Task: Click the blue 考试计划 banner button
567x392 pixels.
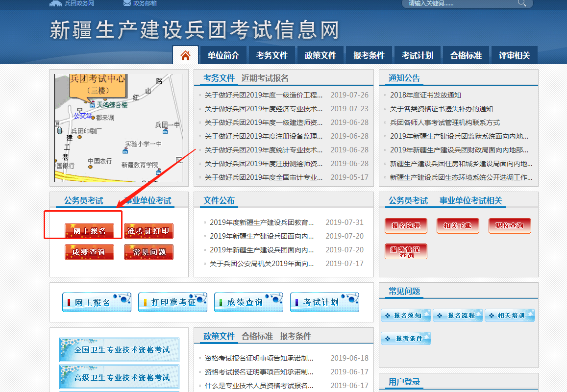Action: tap(324, 302)
